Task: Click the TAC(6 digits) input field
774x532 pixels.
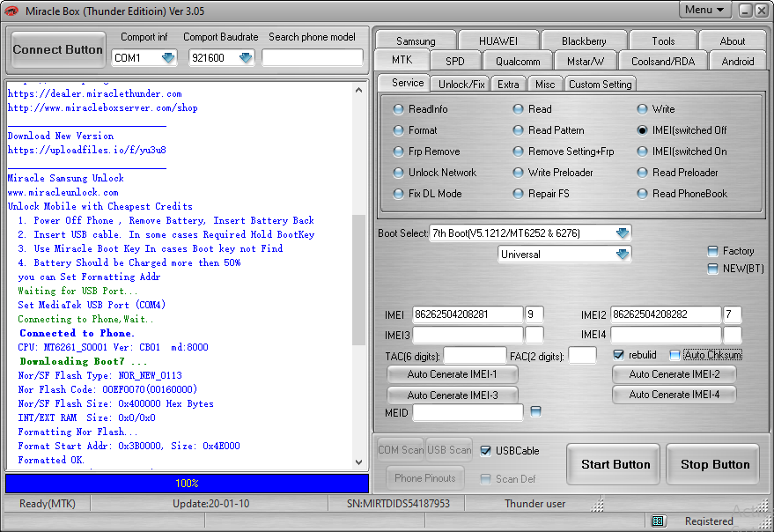Action: [x=475, y=356]
